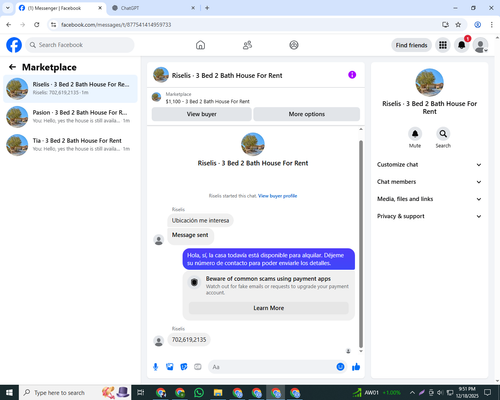Click the blue Spanish reply message
Viewport: 500px width, 400px height.
click(269, 259)
